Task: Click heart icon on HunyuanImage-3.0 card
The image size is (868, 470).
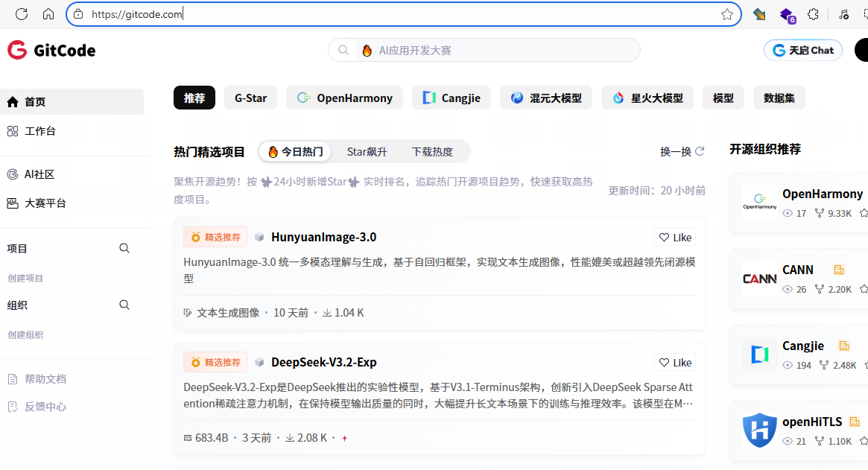Action: click(x=665, y=238)
